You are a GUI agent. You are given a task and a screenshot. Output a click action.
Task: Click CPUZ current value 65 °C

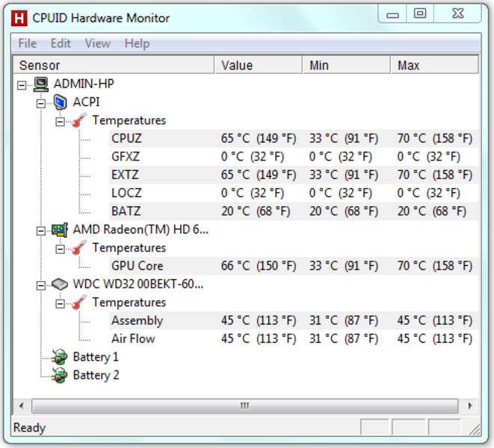coord(259,139)
